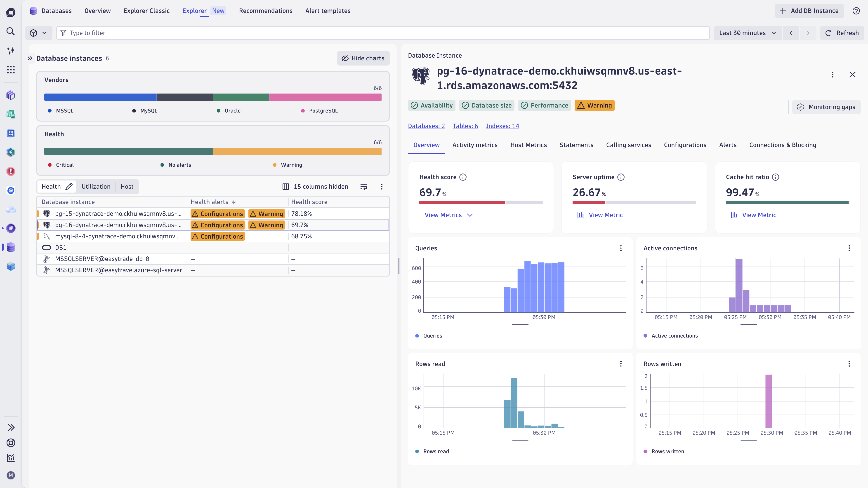This screenshot has height=488, width=868.
Task: Expand the View Metrics dropdown under Health score
Action: pyautogui.click(x=449, y=215)
